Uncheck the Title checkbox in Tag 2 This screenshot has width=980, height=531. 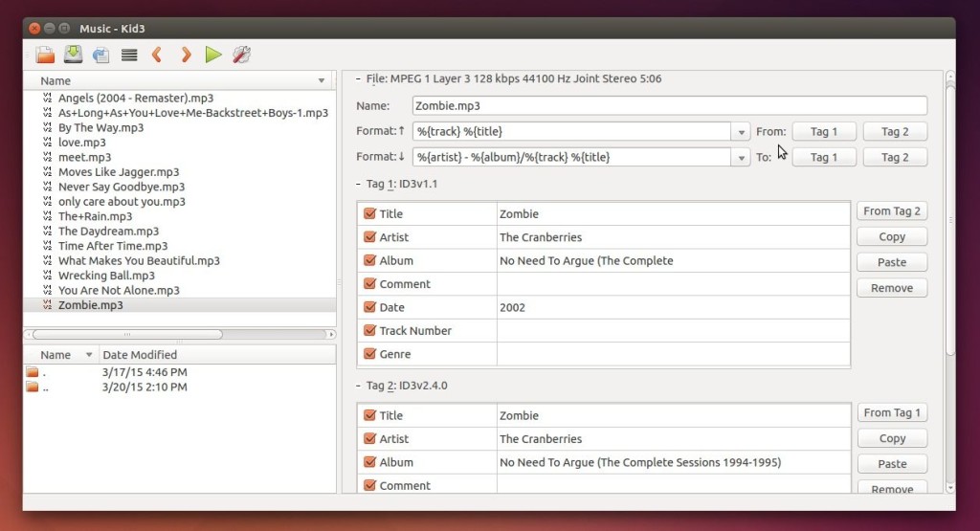point(369,415)
